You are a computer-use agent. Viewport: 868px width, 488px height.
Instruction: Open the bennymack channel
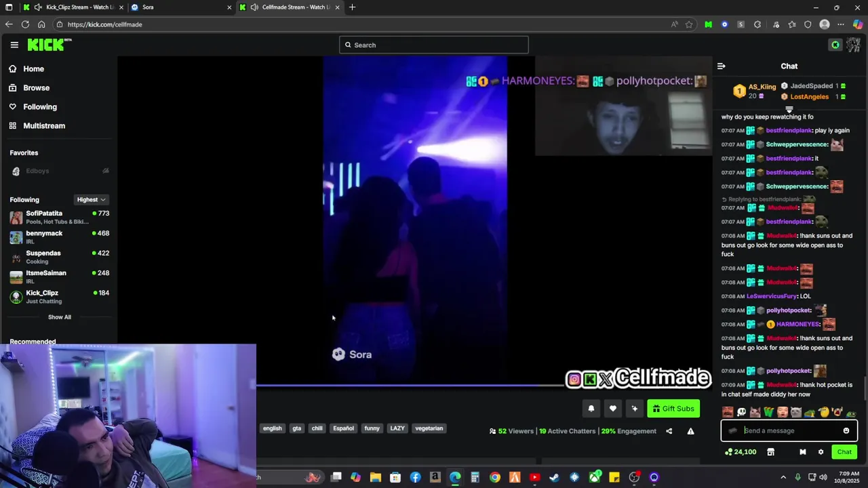(x=59, y=237)
